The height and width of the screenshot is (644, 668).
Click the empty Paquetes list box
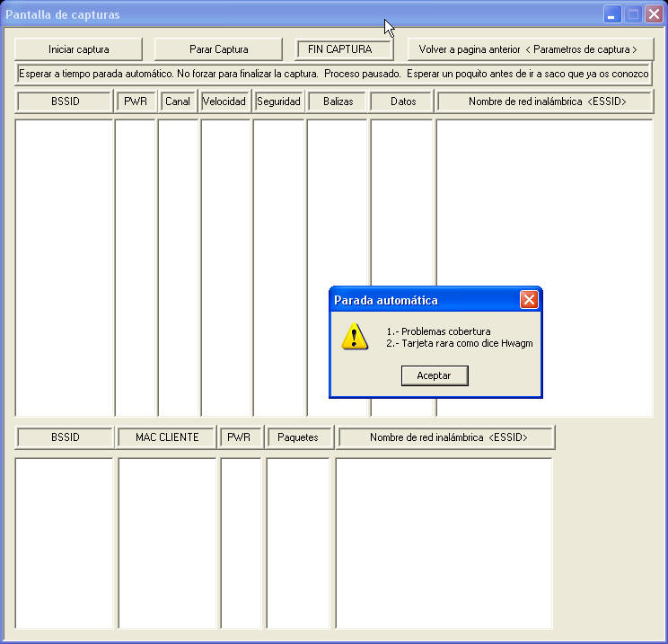[298, 543]
